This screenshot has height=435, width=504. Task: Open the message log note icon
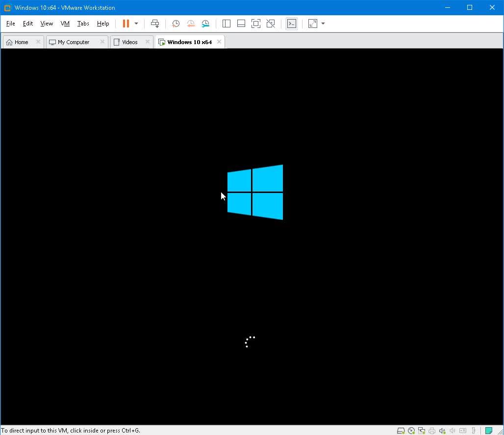click(x=489, y=431)
